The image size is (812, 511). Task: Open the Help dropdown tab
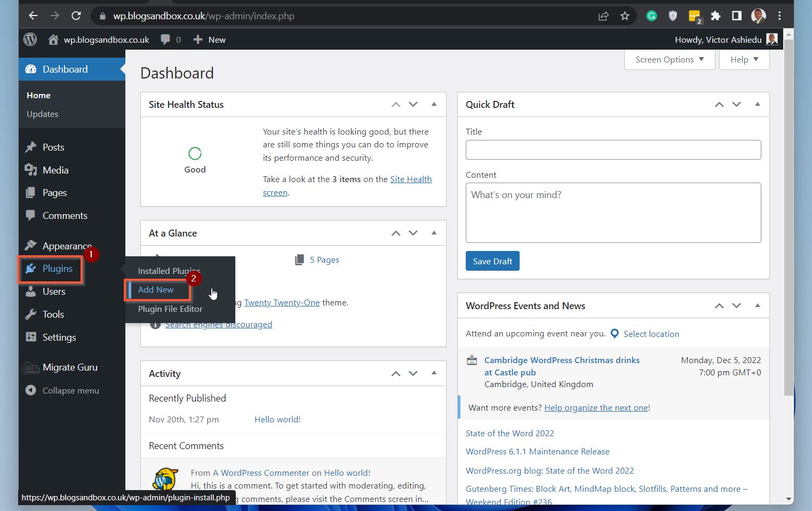[744, 59]
